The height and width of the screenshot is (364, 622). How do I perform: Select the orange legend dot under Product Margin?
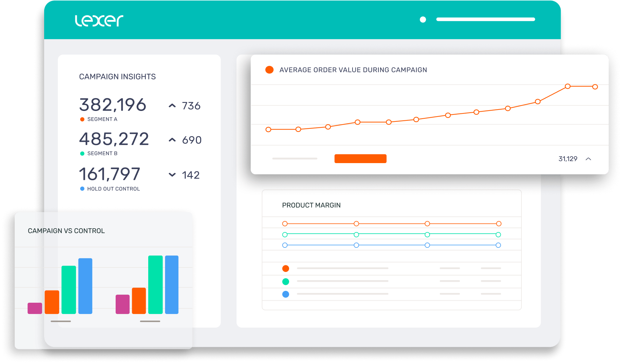286,268
